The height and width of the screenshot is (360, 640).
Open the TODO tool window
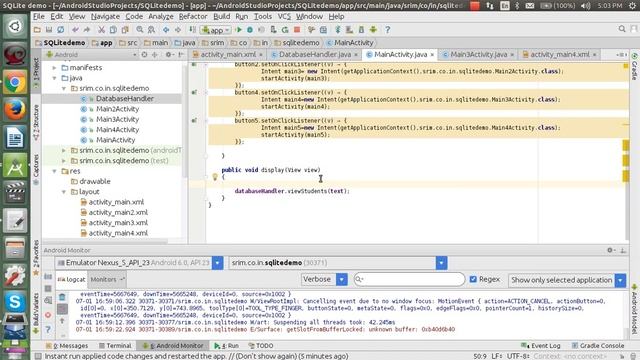click(261, 345)
